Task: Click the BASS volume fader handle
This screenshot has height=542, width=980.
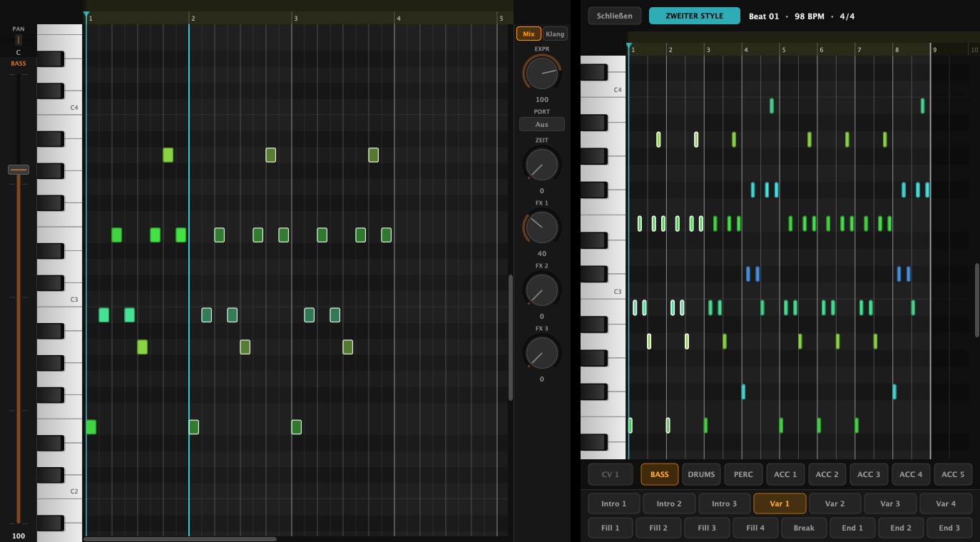Action: 19,170
